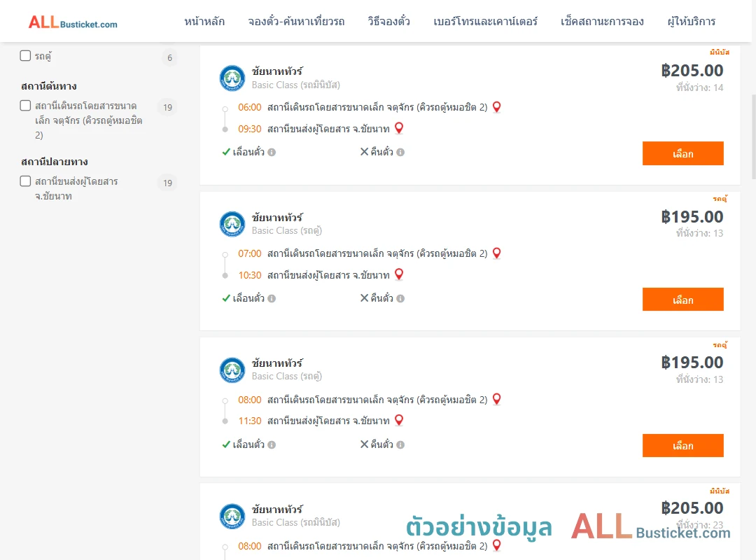Select the 07:00 trip with เลือก button
The height and width of the screenshot is (560, 756).
(682, 300)
